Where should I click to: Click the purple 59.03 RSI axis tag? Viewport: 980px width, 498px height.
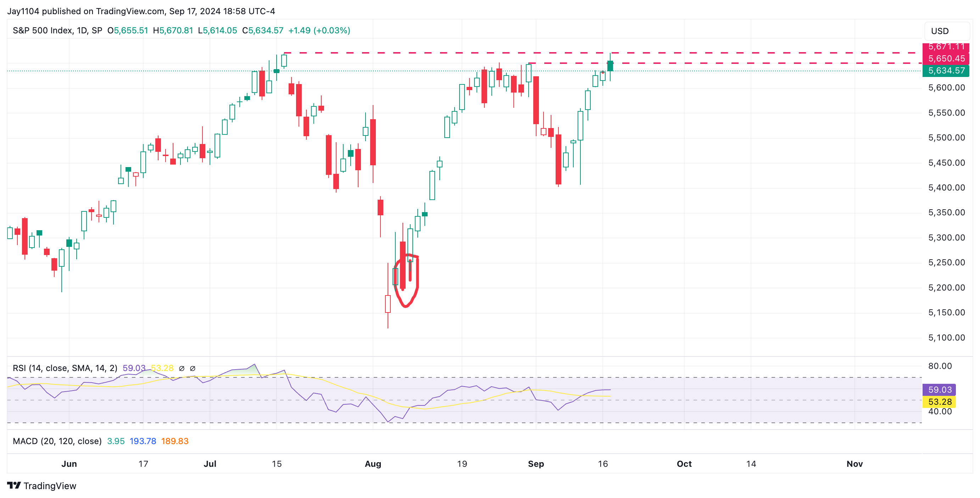939,390
